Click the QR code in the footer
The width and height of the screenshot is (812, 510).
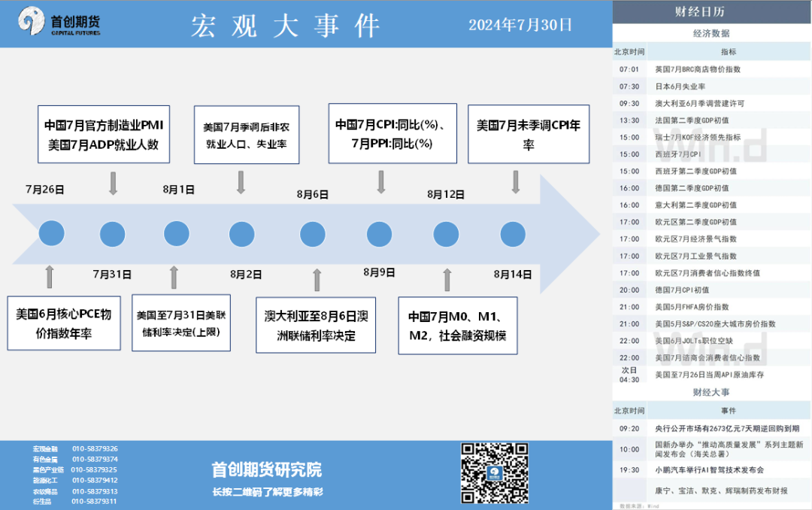tap(495, 472)
